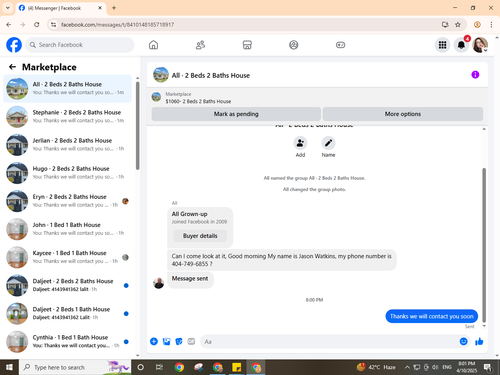The height and width of the screenshot is (375, 500).
Task: Click the back arrow beside Marketplace
Action: 12,67
